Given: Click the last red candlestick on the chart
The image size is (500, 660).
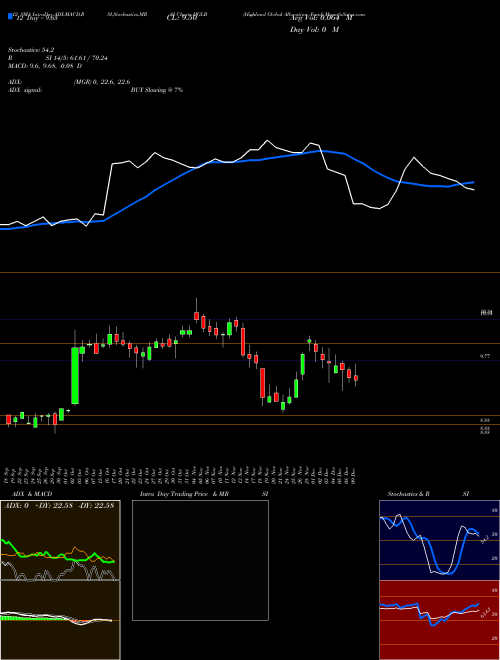Looking at the screenshot, I should click(x=356, y=378).
